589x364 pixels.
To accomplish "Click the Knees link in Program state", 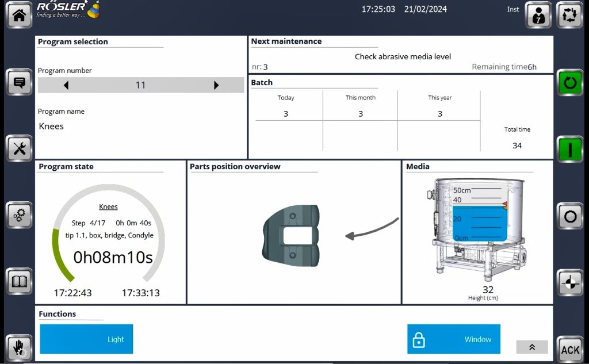I will click(108, 206).
